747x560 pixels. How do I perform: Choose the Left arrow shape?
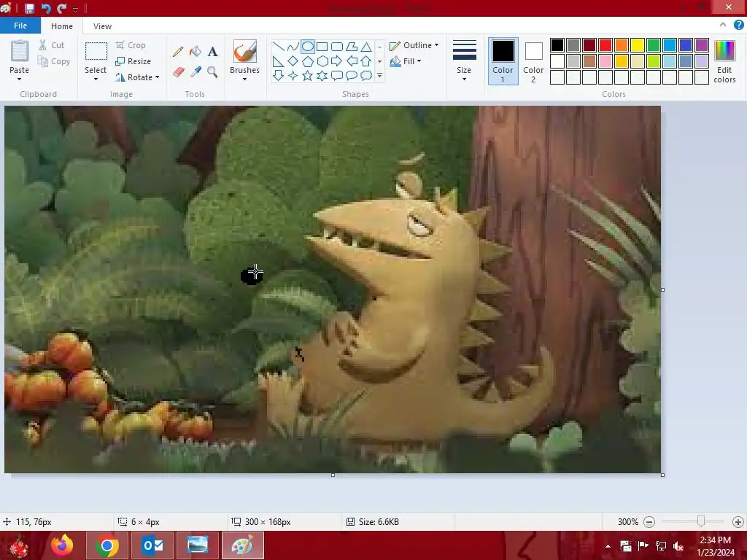pyautogui.click(x=352, y=61)
